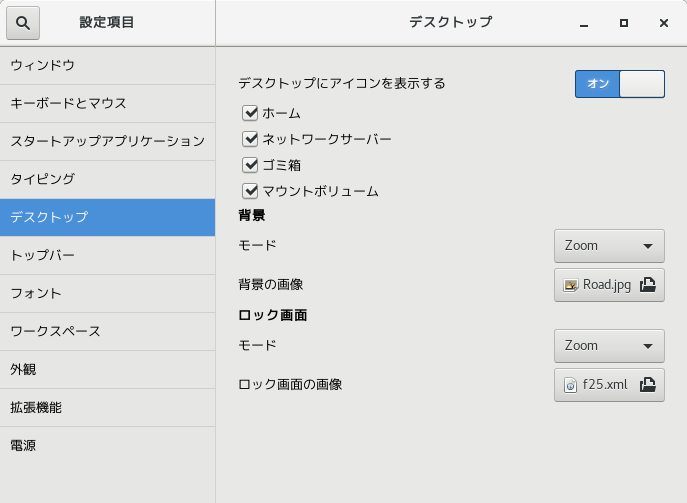
Task: Uncheck the マウントボリューム checkbox
Action: click(x=250, y=191)
